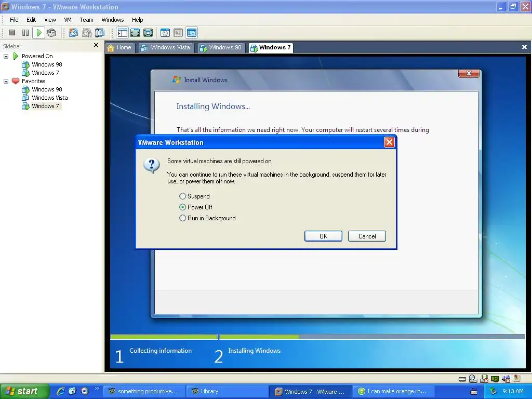This screenshot has width=532, height=399.
Task: Click the Console View toolbar icon
Action: (x=192, y=33)
